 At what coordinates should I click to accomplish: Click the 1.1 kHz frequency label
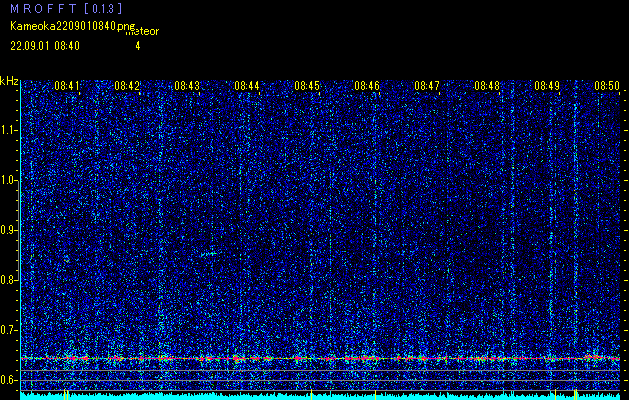[8, 130]
